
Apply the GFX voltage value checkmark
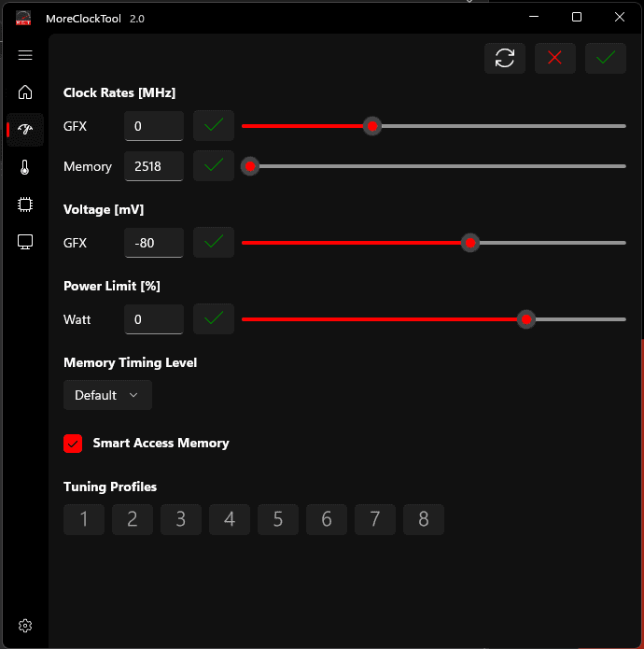tap(214, 243)
